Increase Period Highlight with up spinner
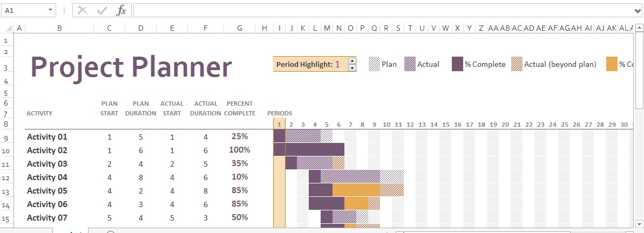This screenshot has width=644, height=233. tap(352, 61)
